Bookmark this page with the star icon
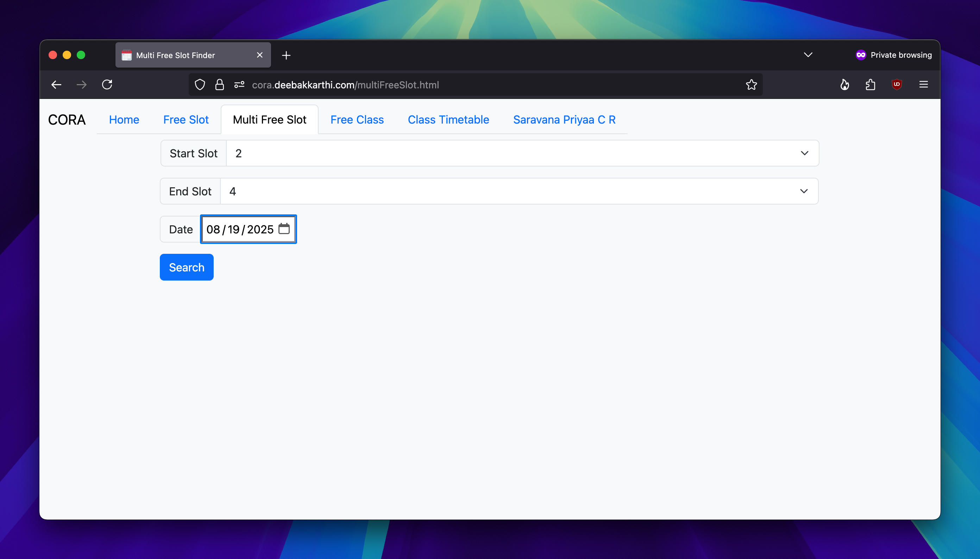 point(751,84)
